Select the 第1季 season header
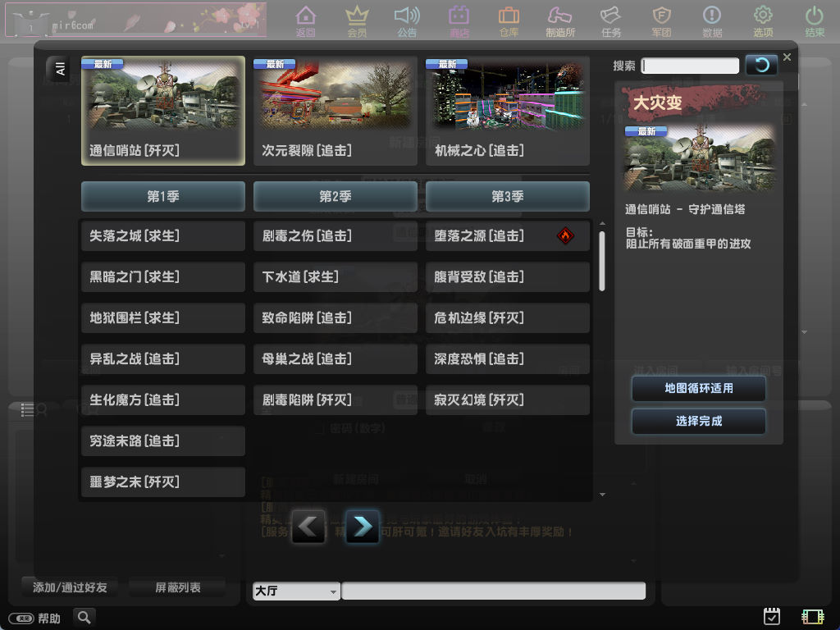This screenshot has width=840, height=630. coord(163,197)
